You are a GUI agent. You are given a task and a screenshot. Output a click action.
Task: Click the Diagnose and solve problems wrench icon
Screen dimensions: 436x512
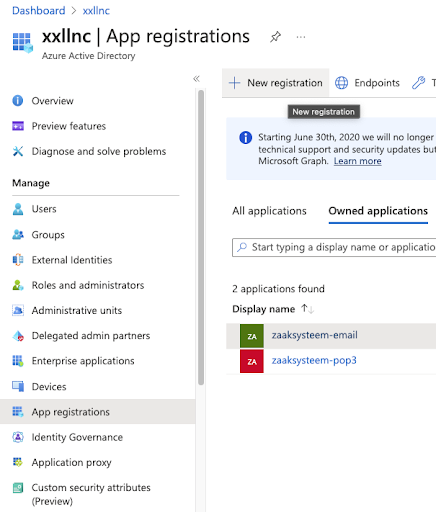pyautogui.click(x=18, y=151)
